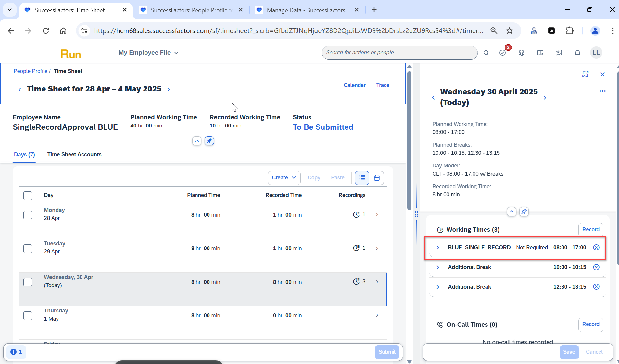619x364 pixels.
Task: Open the support headset icon
Action: pyautogui.click(x=521, y=53)
